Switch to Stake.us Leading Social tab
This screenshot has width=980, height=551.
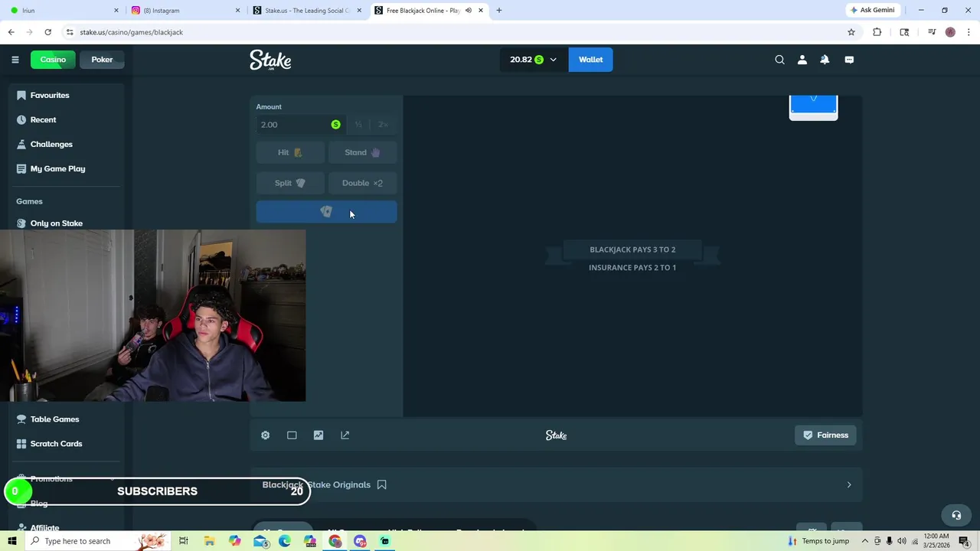click(x=306, y=10)
